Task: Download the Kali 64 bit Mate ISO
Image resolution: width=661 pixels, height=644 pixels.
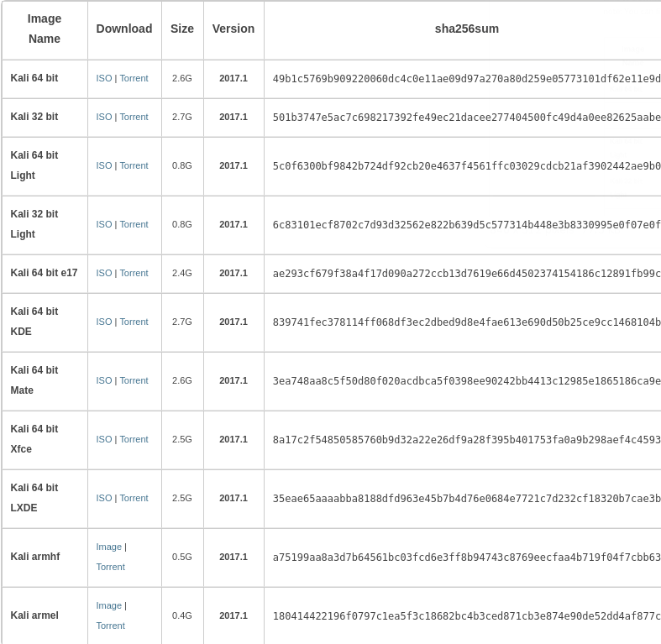Action: click(x=103, y=380)
